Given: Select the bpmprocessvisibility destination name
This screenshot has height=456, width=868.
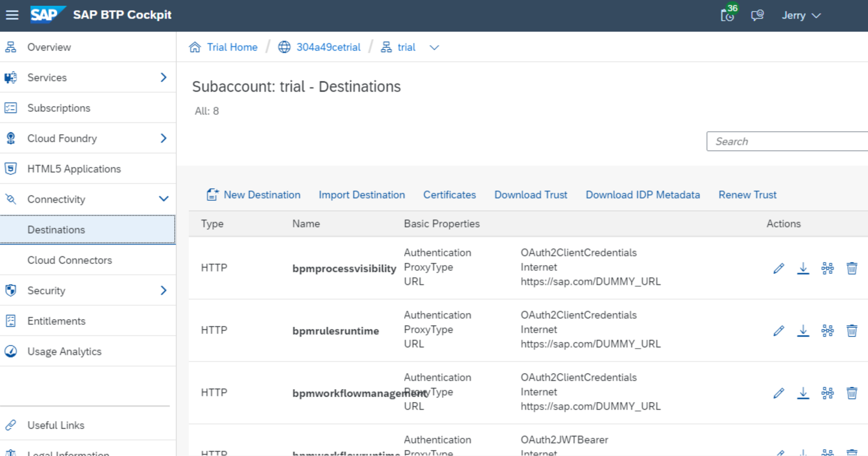Looking at the screenshot, I should [x=344, y=268].
